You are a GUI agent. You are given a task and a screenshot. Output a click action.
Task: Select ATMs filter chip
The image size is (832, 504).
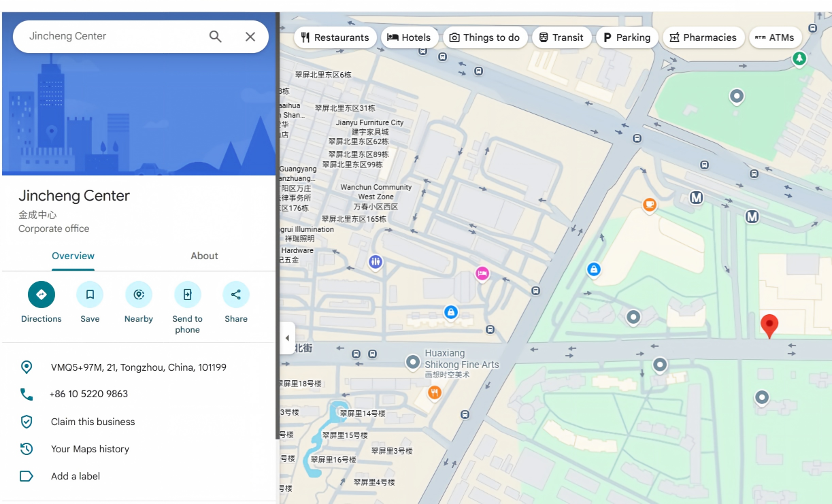775,37
